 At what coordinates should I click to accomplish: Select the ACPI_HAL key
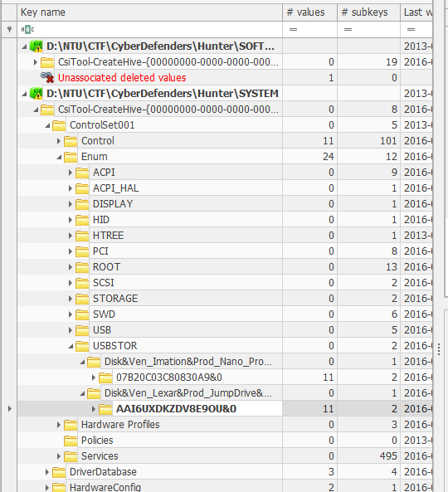115,188
